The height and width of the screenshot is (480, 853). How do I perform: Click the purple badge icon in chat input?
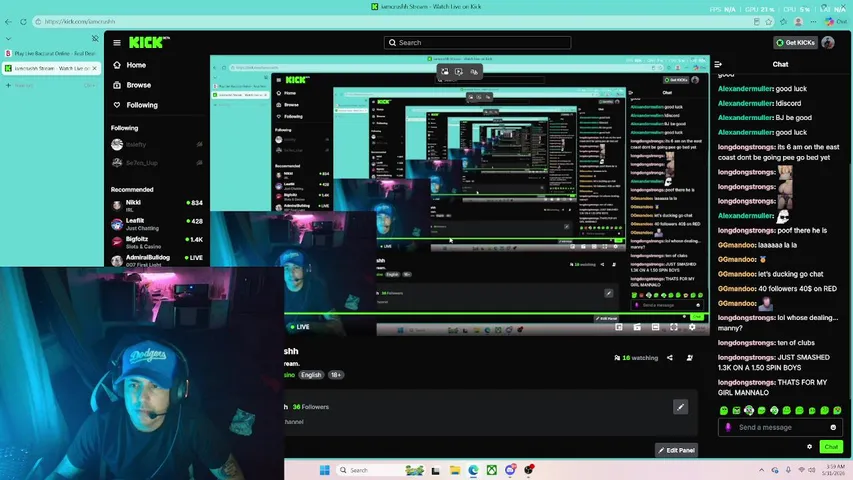tap(728, 427)
